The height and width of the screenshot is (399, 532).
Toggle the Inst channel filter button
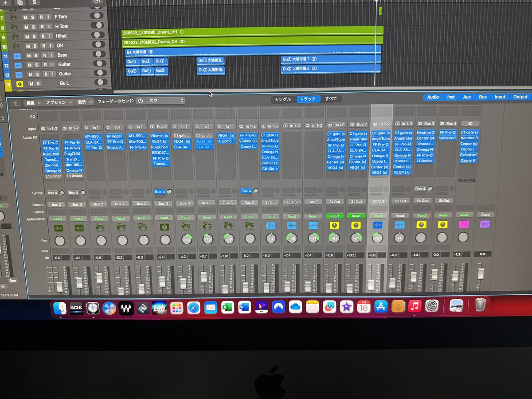(451, 97)
